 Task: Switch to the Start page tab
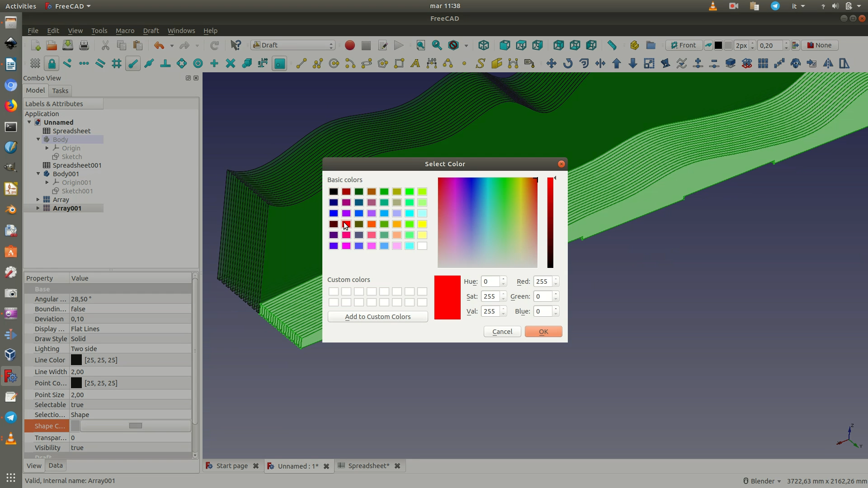point(232,466)
